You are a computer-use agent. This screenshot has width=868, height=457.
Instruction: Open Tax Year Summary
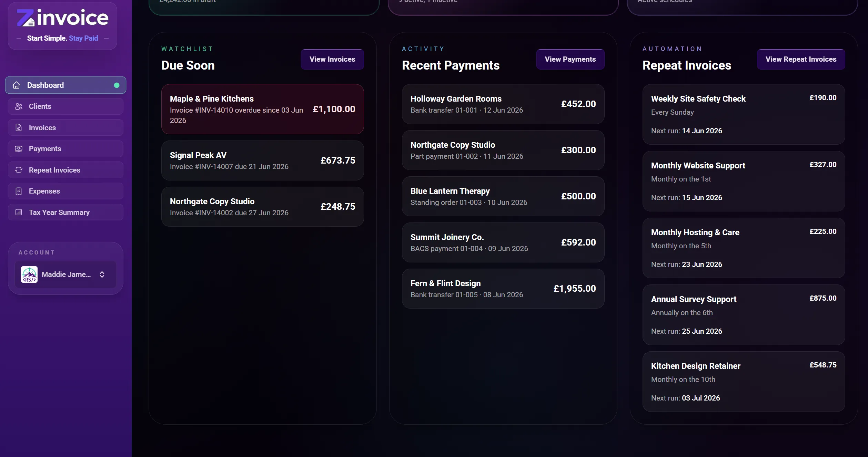tap(65, 212)
